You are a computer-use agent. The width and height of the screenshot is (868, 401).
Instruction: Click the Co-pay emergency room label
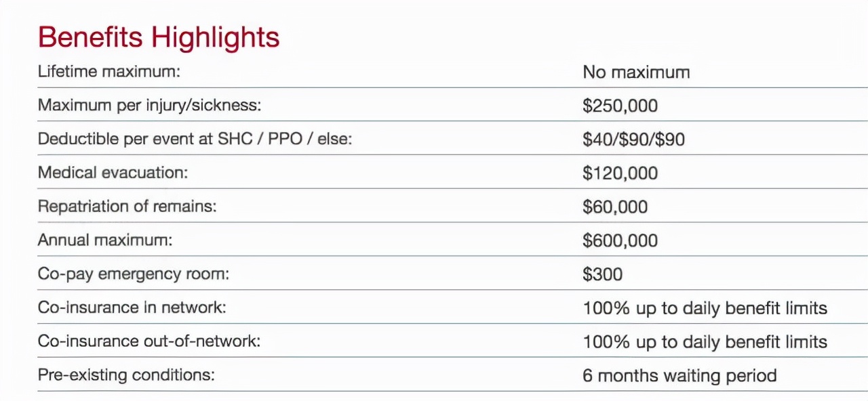[x=134, y=274]
